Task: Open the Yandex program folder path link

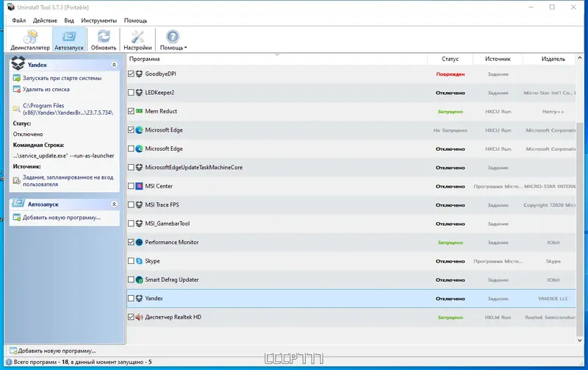Action: click(x=68, y=109)
